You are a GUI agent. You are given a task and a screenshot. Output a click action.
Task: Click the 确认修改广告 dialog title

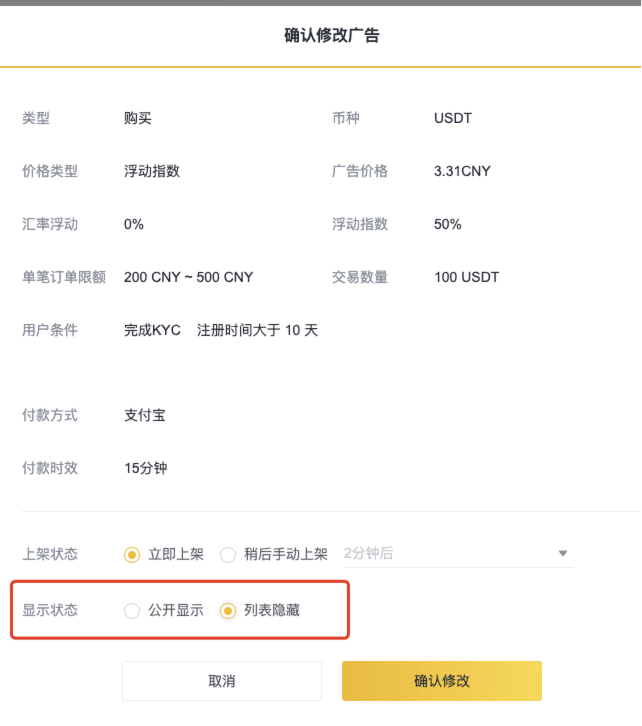point(331,35)
